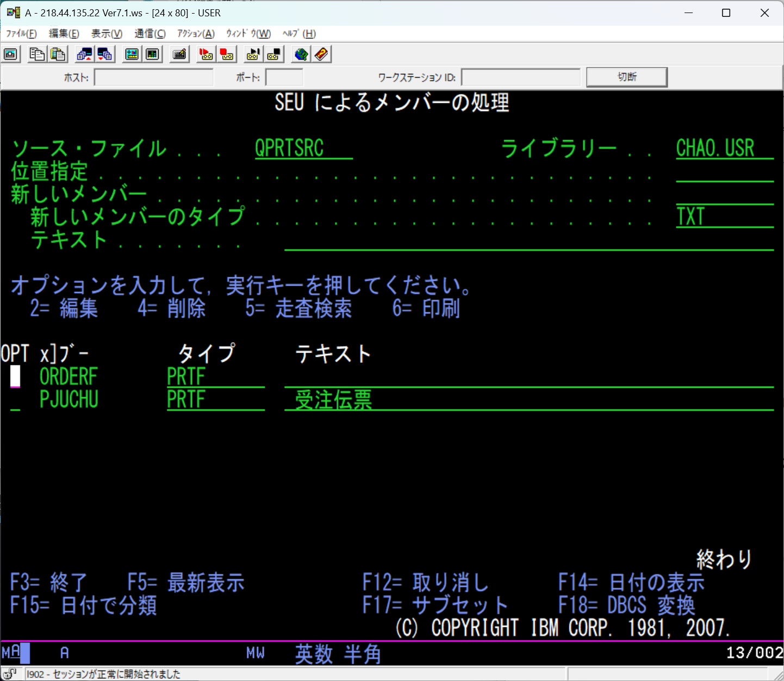The width and height of the screenshot is (784, 681).
Task: Click F3= 終了 function key label
Action: tap(49, 583)
